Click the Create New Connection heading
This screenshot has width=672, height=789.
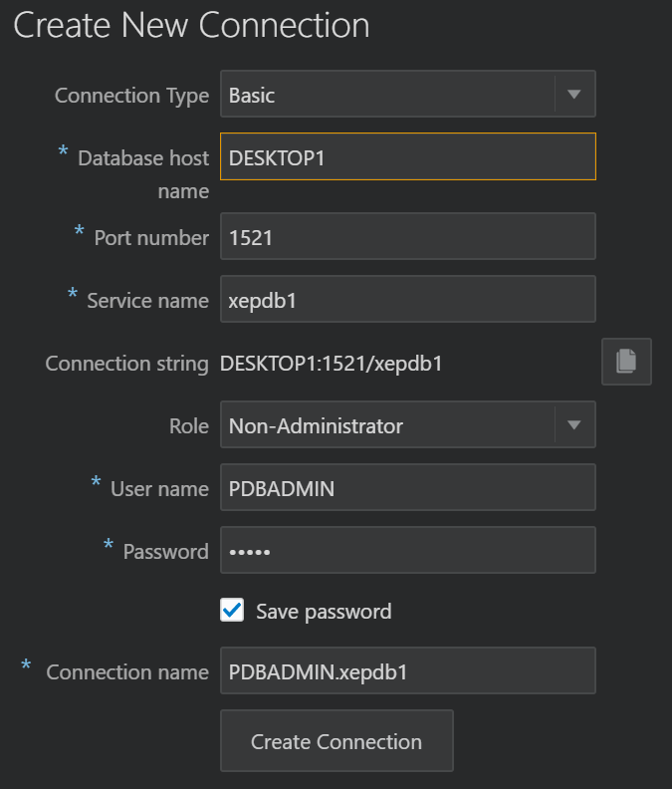click(191, 26)
